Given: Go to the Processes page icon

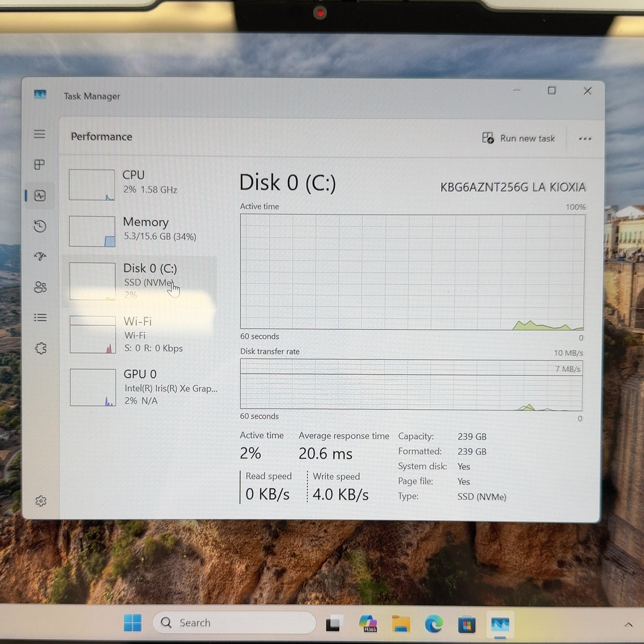Looking at the screenshot, I should coord(40,165).
